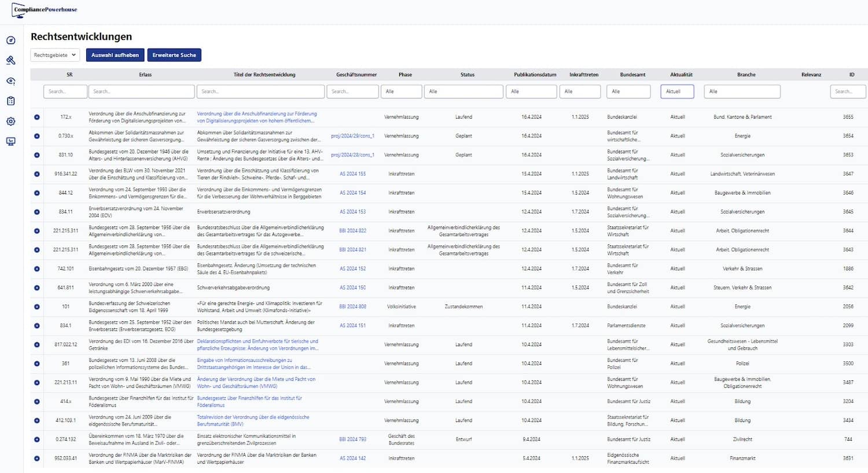Expand row details for SR 831.10
The width and height of the screenshot is (868, 473).
tap(37, 155)
